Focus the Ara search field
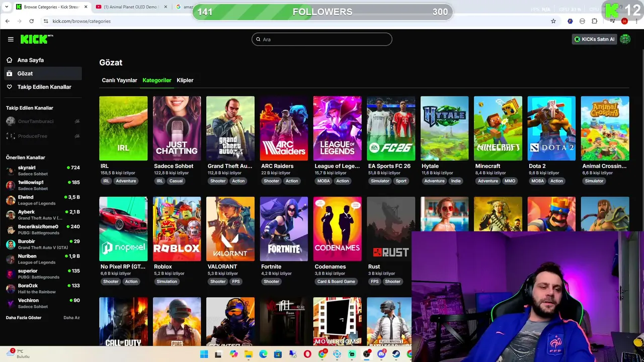This screenshot has height=362, width=644. [322, 39]
